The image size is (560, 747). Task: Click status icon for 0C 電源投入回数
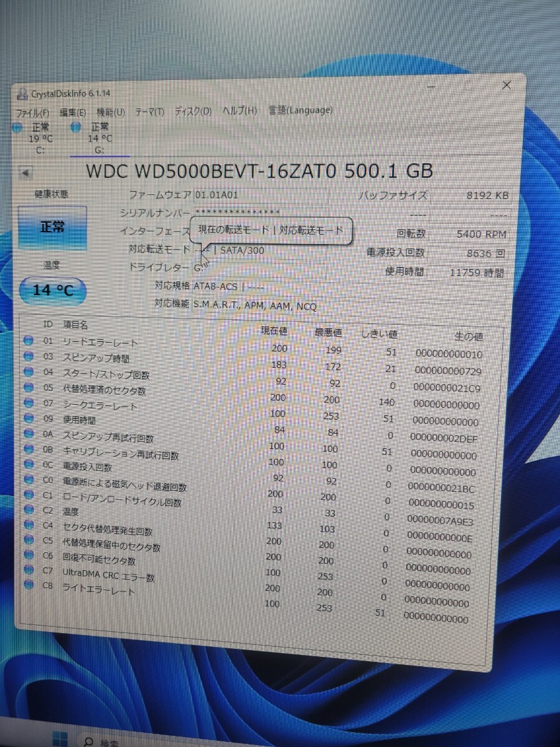coord(28,464)
